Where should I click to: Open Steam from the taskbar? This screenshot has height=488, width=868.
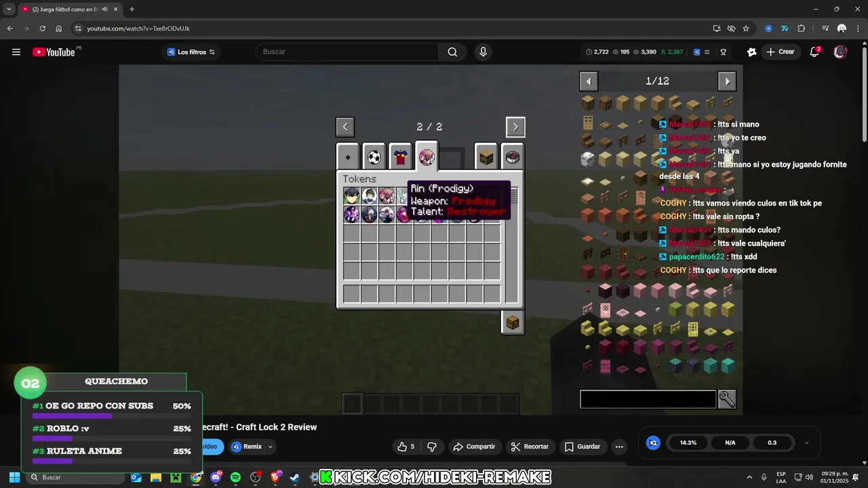[x=294, y=477]
